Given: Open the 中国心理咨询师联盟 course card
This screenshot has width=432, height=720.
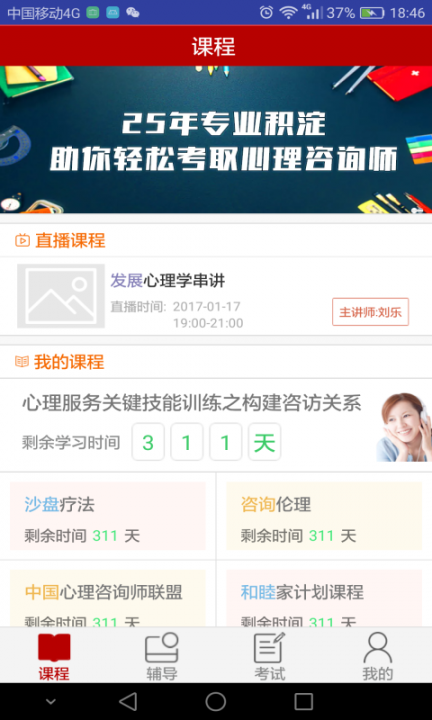Looking at the screenshot, I should (108, 598).
